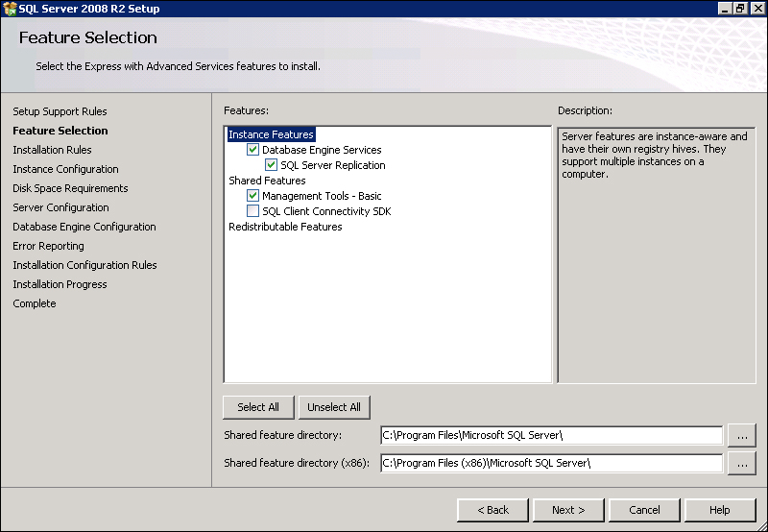Click the Database Engine Services label
The image size is (768, 532).
pos(322,150)
